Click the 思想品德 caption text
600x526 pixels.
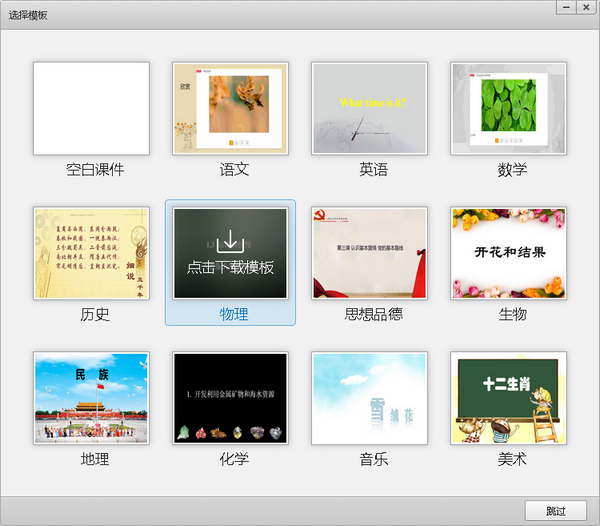point(373,314)
